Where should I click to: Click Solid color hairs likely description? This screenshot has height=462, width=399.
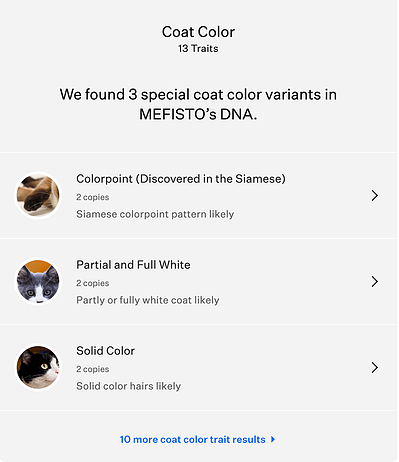[128, 386]
